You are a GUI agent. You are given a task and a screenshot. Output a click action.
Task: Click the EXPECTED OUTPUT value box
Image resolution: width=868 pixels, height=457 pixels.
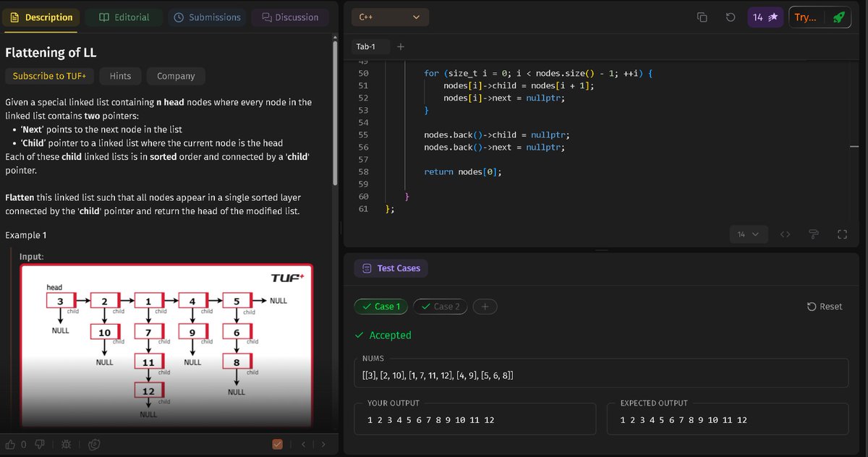click(x=728, y=419)
